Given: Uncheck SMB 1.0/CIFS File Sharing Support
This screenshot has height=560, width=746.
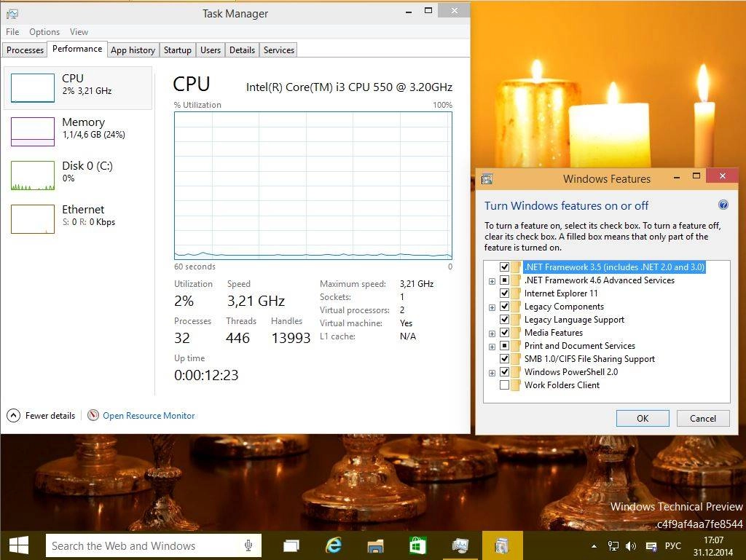Looking at the screenshot, I should (x=504, y=359).
